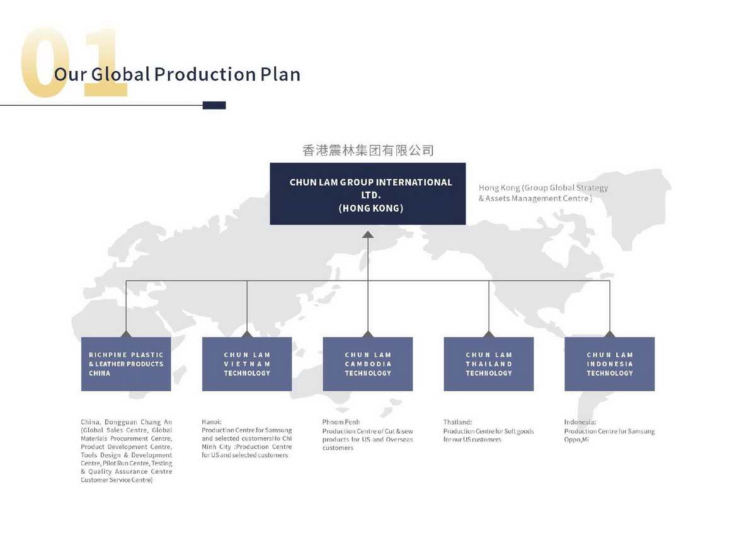The height and width of the screenshot is (533, 756).
Task: Click the Chun Lam Cambodia Technology box
Action: tap(368, 364)
